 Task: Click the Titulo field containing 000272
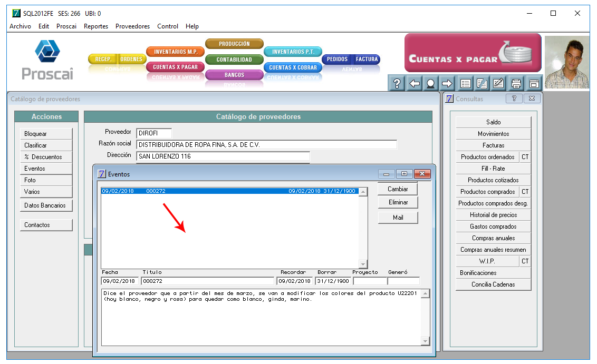(207, 281)
